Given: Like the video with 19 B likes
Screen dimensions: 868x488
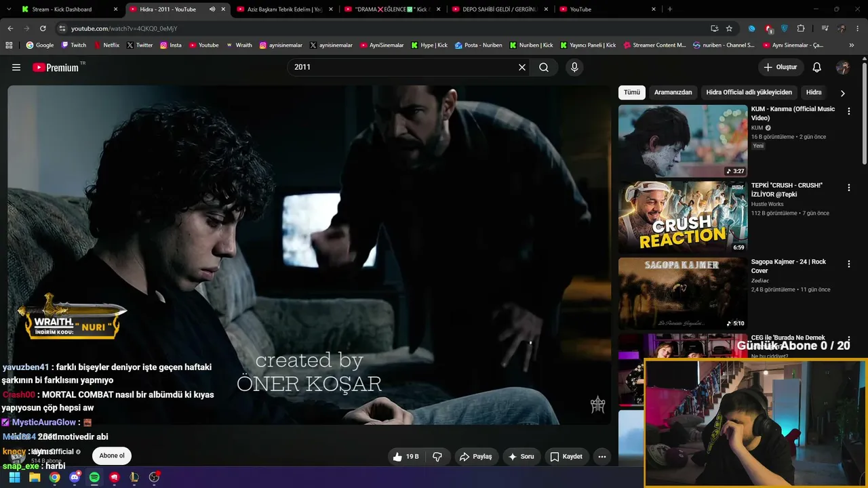Looking at the screenshot, I should click(x=406, y=457).
